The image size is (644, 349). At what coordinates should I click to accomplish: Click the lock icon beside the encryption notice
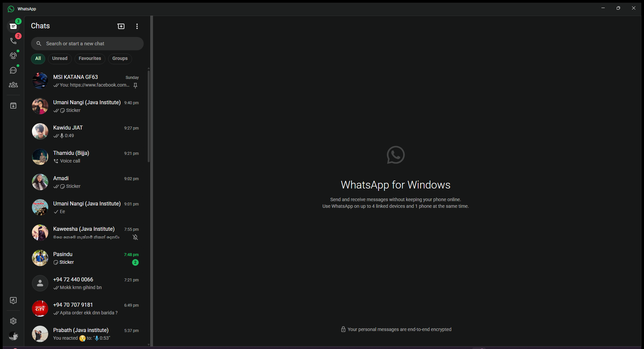343,329
